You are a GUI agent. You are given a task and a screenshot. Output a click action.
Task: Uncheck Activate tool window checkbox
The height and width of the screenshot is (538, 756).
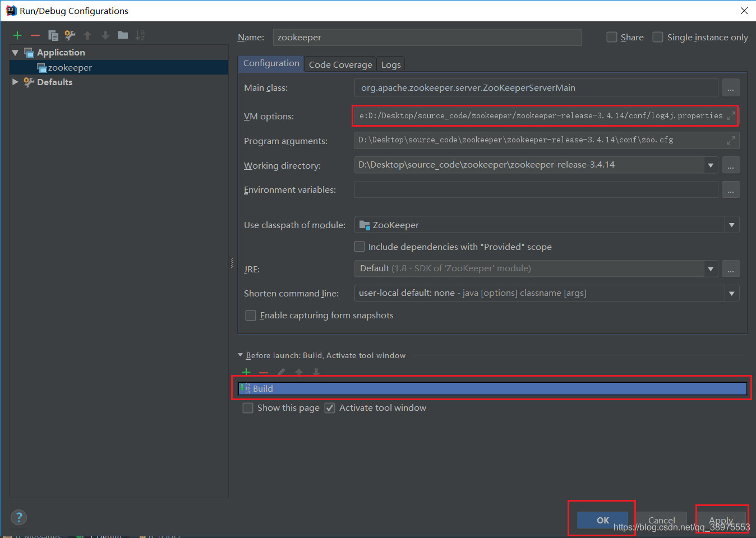click(x=330, y=408)
